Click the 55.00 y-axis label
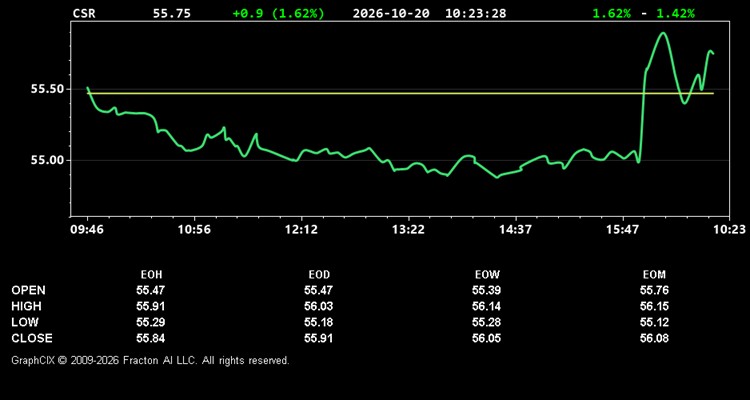The height and width of the screenshot is (400, 750). coord(47,161)
